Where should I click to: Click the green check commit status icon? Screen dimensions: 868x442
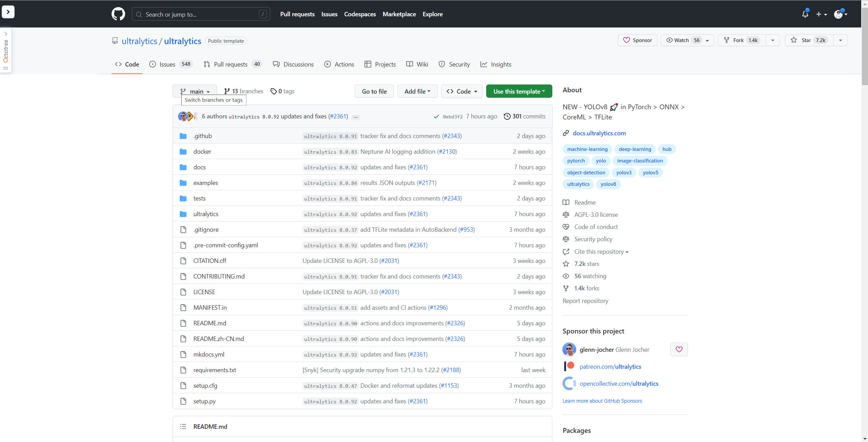pos(436,116)
